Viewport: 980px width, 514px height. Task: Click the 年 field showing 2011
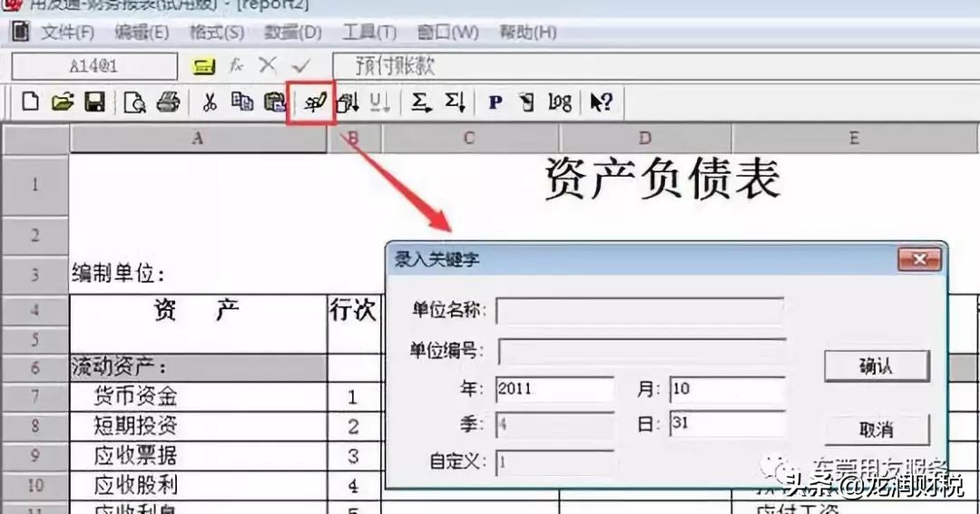[x=554, y=389]
